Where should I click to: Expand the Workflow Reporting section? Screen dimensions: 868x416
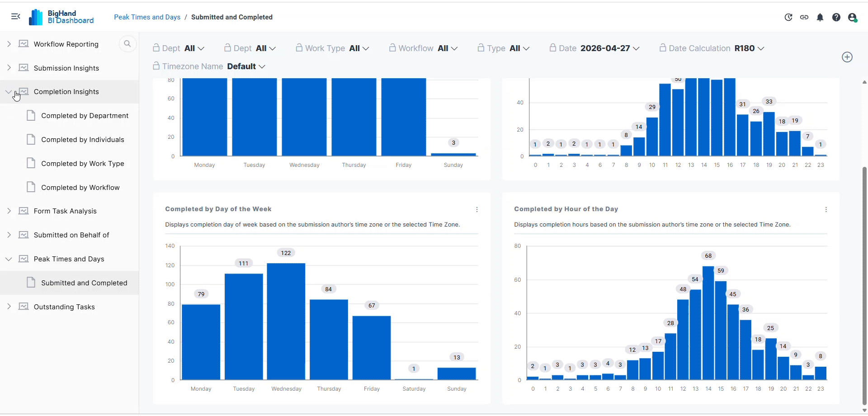tap(9, 44)
